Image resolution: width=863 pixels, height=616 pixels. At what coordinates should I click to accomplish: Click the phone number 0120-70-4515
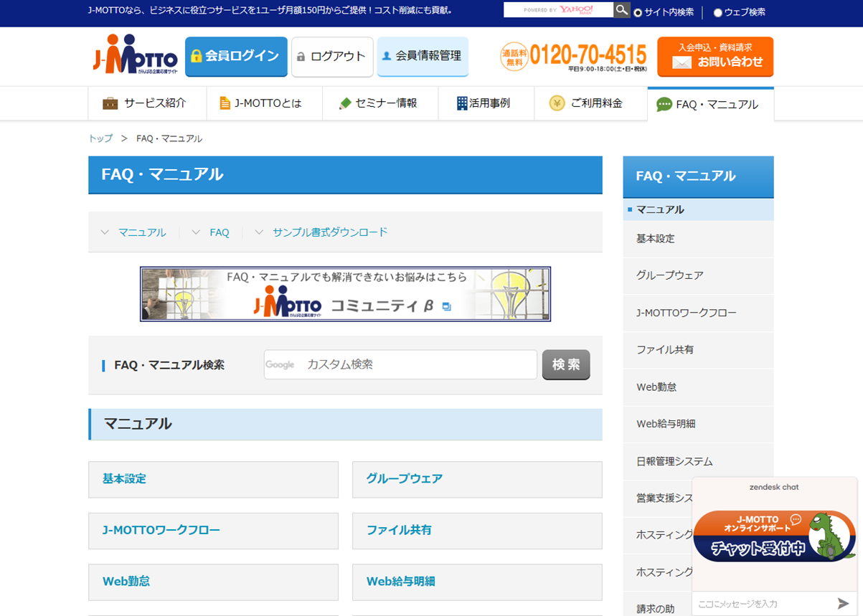(x=588, y=55)
